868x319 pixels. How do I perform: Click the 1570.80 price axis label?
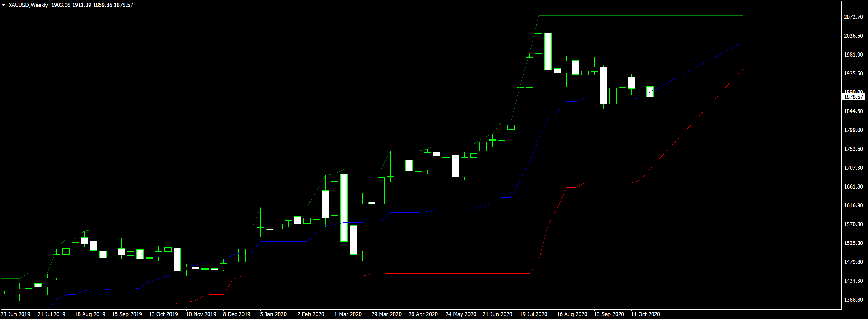(x=854, y=224)
